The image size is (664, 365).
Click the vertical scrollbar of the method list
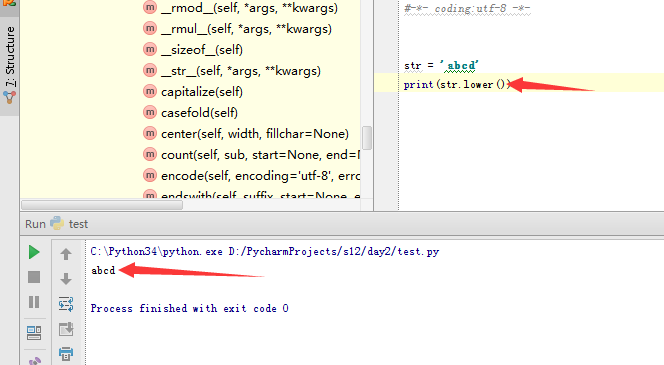point(367,138)
